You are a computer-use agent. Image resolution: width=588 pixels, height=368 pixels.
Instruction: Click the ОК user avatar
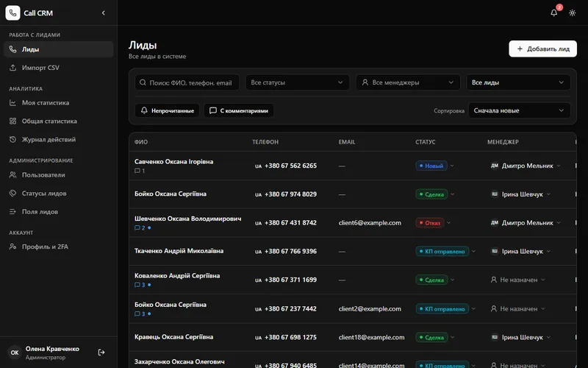click(14, 353)
